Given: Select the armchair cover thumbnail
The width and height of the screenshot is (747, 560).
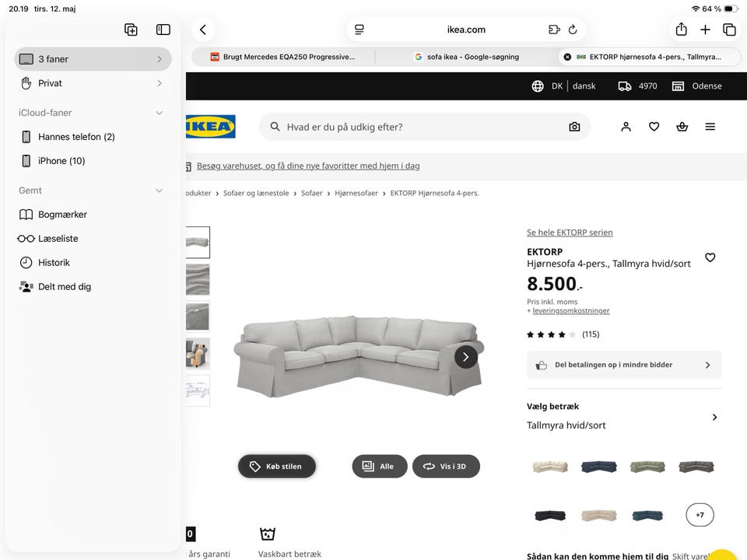Looking at the screenshot, I should tap(197, 354).
